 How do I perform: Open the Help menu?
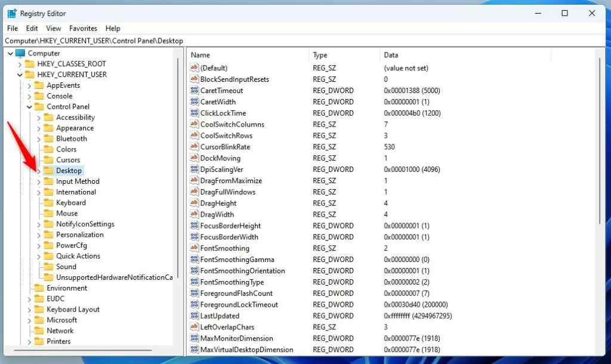[x=113, y=28]
